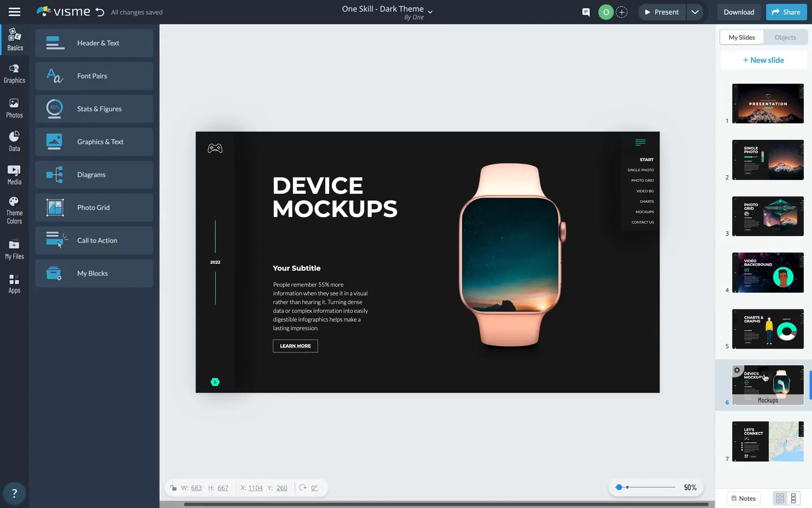Image resolution: width=812 pixels, height=508 pixels.
Task: Add a collaborator with the plus circle
Action: [622, 12]
